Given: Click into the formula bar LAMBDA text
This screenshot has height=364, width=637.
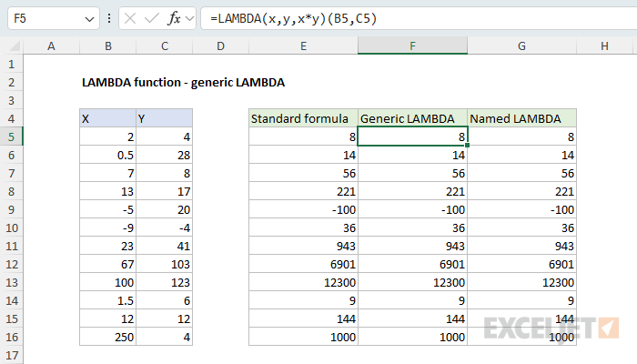Looking at the screenshot, I should point(293,18).
